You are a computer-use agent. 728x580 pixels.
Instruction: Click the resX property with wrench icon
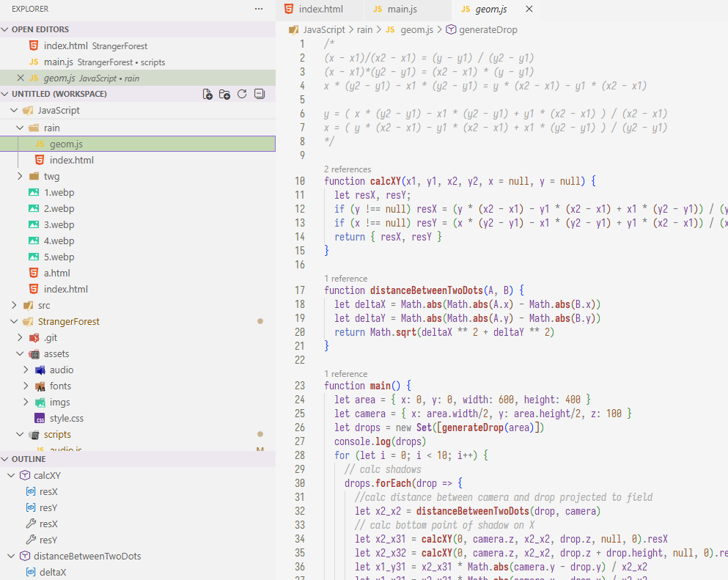pyautogui.click(x=48, y=524)
